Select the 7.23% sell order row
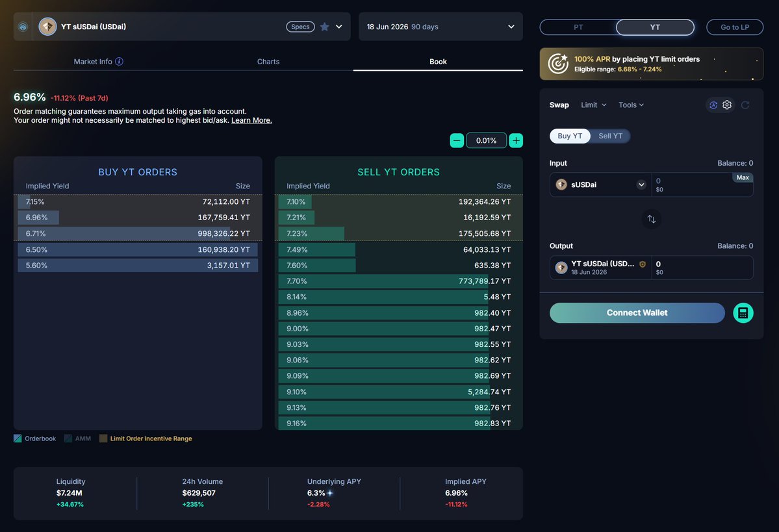This screenshot has height=532, width=779. [x=398, y=233]
